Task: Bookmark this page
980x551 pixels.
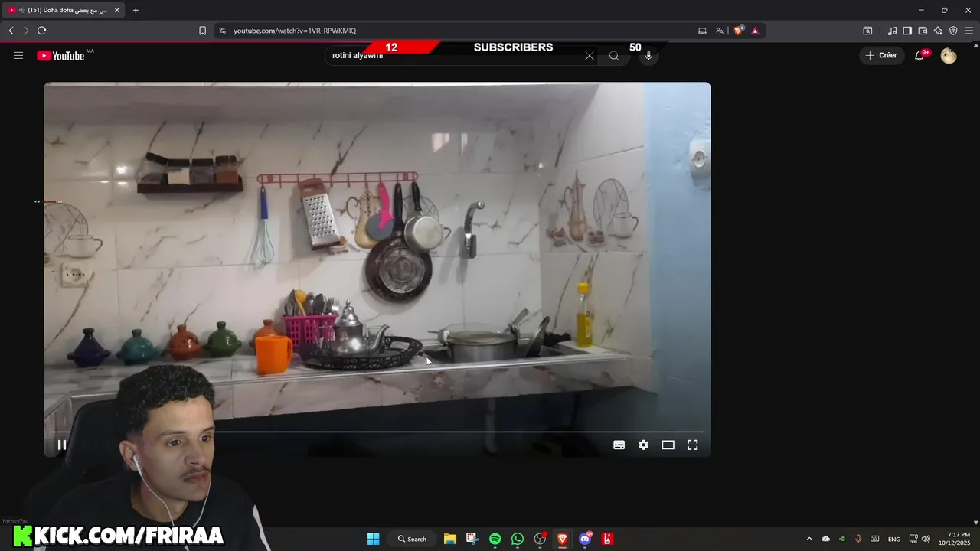Action: pyautogui.click(x=202, y=31)
